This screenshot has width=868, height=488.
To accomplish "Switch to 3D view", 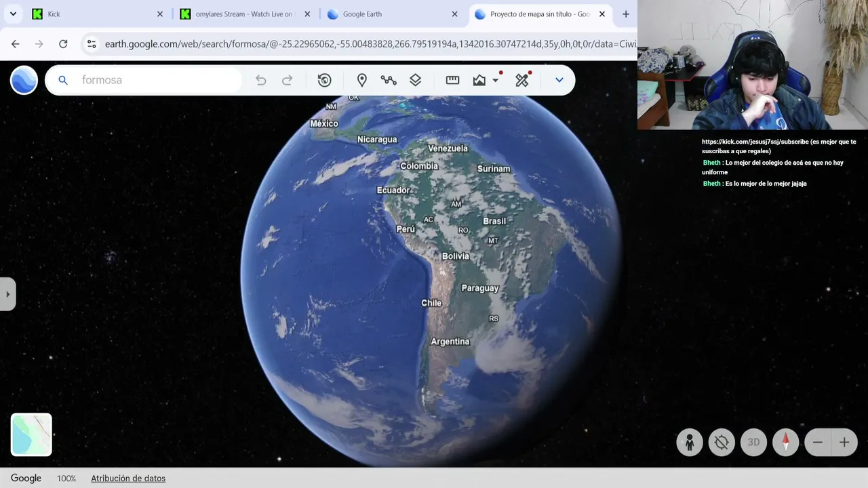I will [753, 443].
